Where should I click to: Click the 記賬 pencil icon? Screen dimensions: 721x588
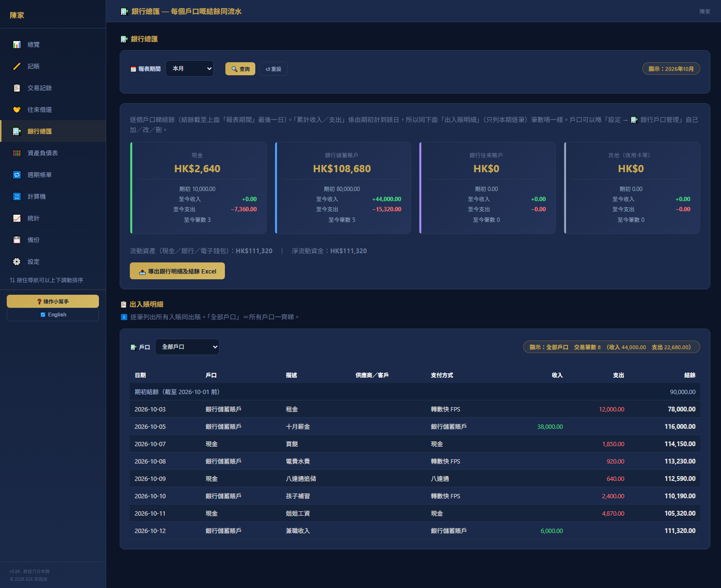coord(17,66)
